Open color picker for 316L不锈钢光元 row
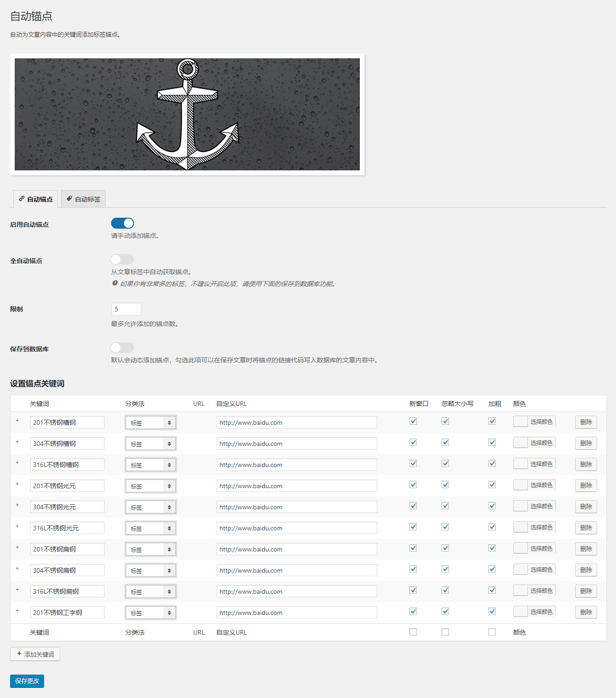Image resolution: width=616 pixels, height=698 pixels. [x=534, y=527]
